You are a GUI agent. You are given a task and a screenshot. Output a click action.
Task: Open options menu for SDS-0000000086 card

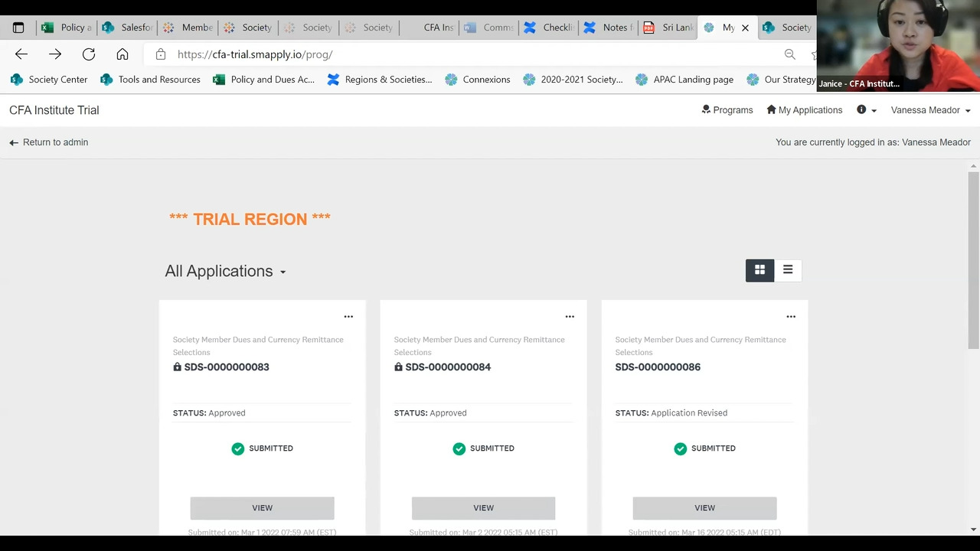791,316
